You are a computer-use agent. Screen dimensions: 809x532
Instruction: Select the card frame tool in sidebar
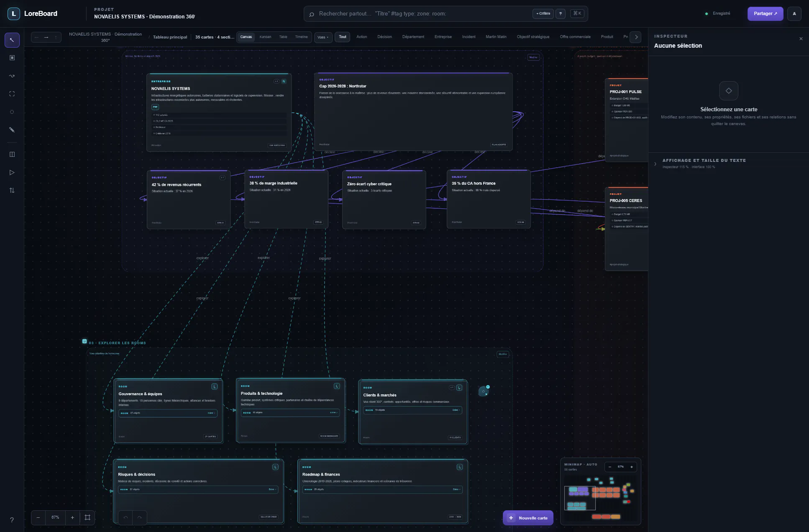tap(12, 58)
